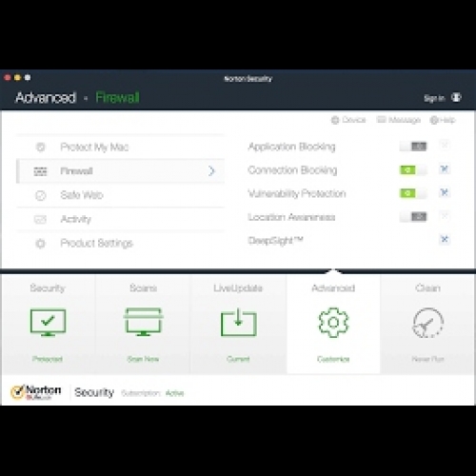Open the LiveUpdate download icon
The height and width of the screenshot is (476, 476).
pos(238,323)
